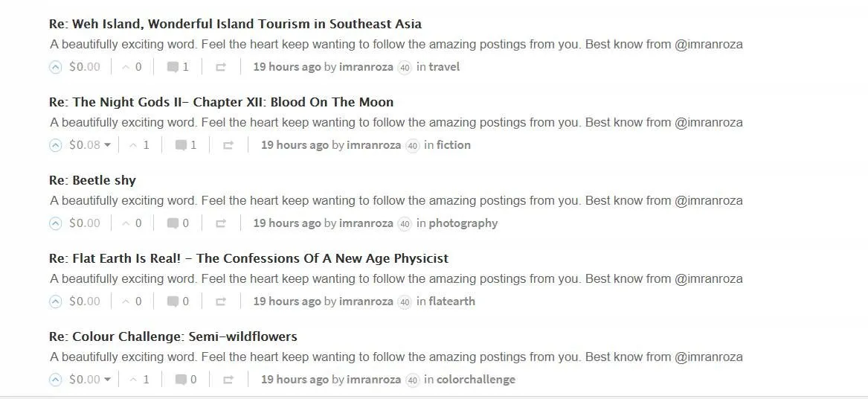The height and width of the screenshot is (399, 868).
Task: Open Re: Flat Earth Is Real post
Action: pos(248,258)
